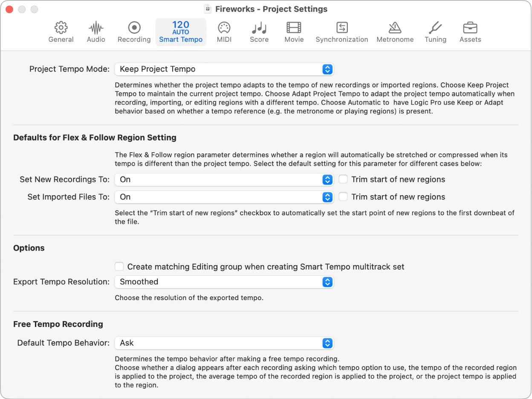The width and height of the screenshot is (532, 399).
Task: Select Keep Project Tempo option
Action: pos(224,69)
